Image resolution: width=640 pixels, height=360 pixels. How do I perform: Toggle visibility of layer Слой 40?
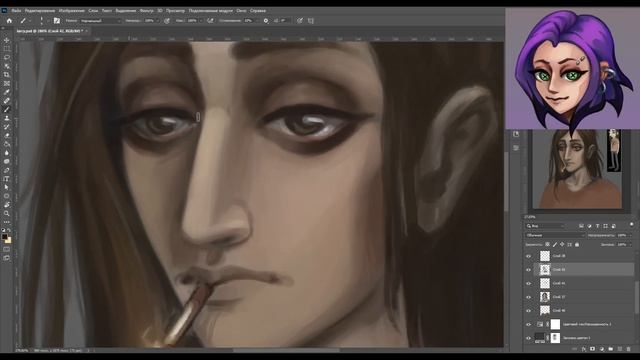[529, 311]
